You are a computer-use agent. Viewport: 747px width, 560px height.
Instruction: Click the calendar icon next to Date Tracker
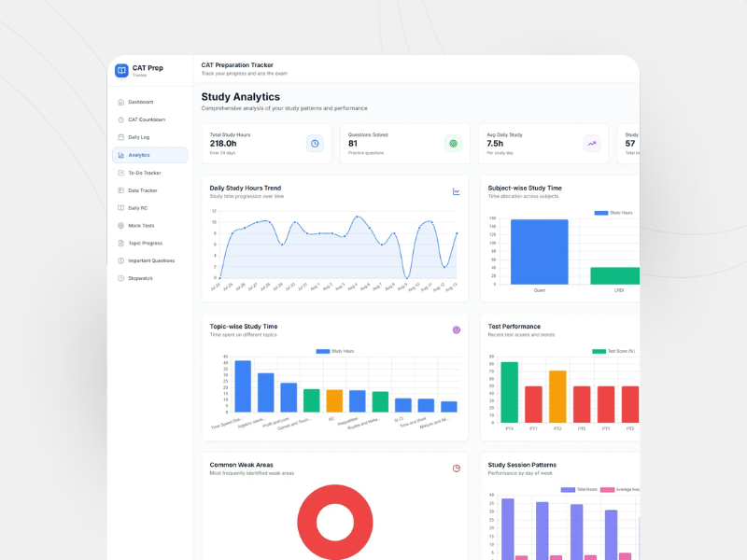click(120, 190)
